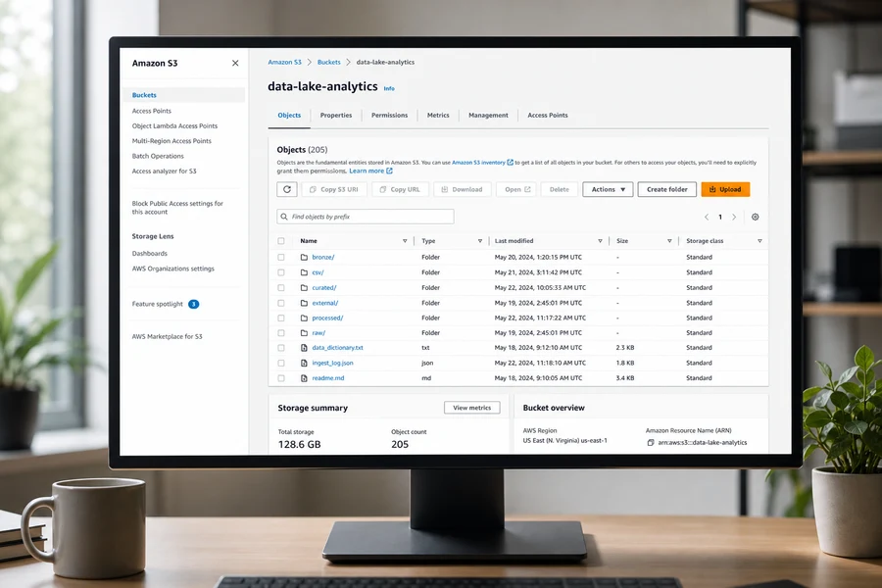Open Amazon S3 breadcrumb link

pyautogui.click(x=284, y=63)
